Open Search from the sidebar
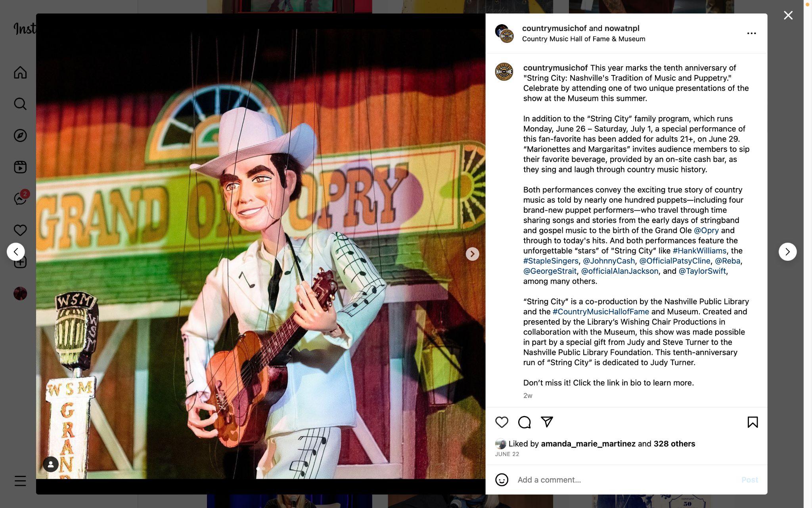The height and width of the screenshot is (508, 812). point(20,104)
